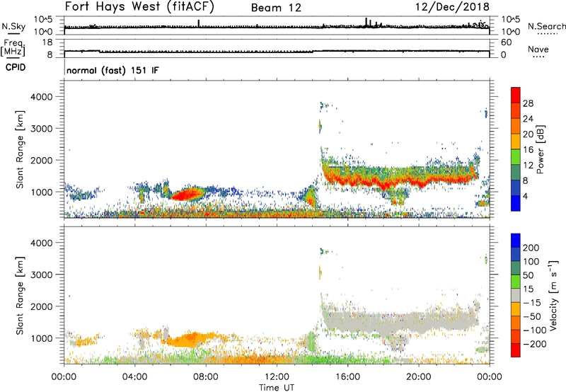Click the light green 15–50 Velocity colorbar segment
The width and height of the screenshot is (566, 392).
pos(516,282)
